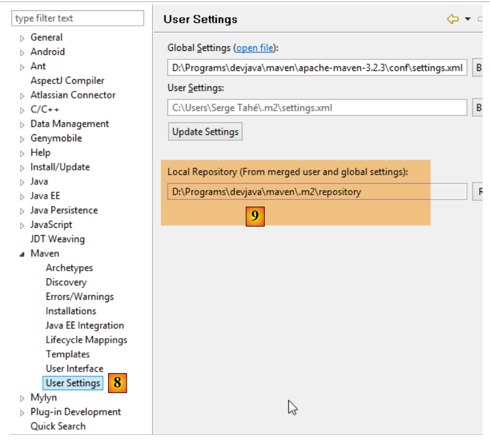
Task: Select Archetypes under Maven
Action: (69, 268)
